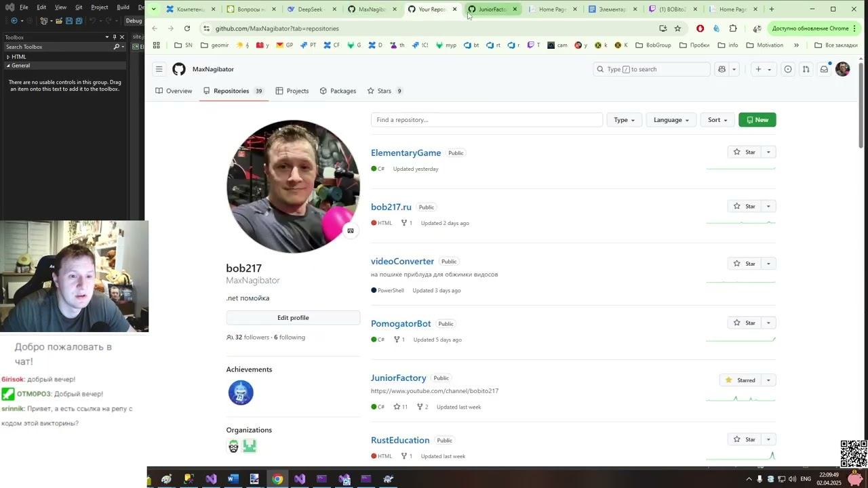
Task: Open the pull requests icon in header
Action: click(x=806, y=69)
